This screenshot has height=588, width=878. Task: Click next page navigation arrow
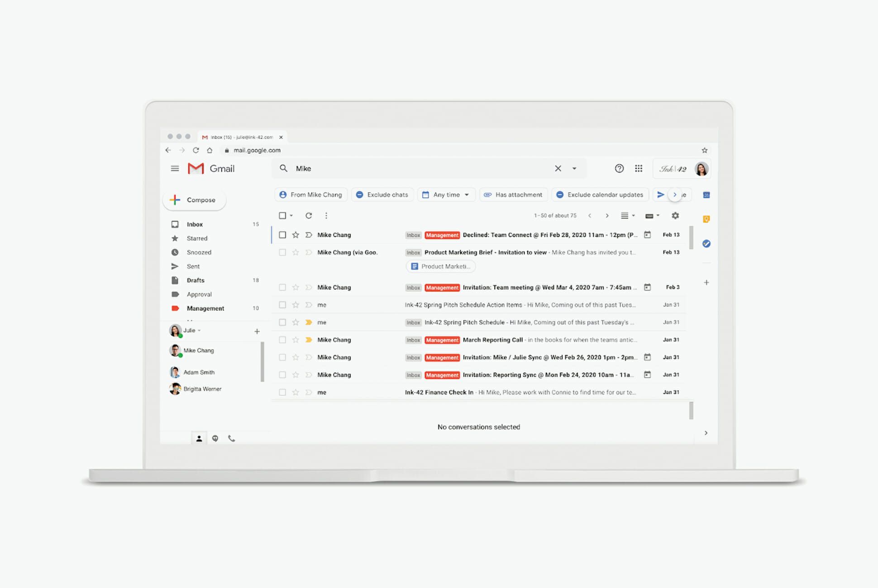click(x=607, y=216)
